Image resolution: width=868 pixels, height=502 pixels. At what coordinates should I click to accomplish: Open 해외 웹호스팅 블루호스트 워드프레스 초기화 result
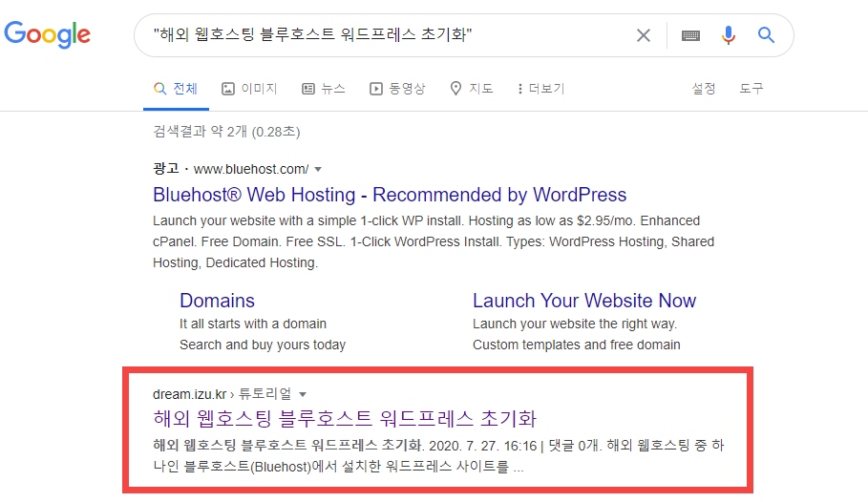pyautogui.click(x=345, y=418)
